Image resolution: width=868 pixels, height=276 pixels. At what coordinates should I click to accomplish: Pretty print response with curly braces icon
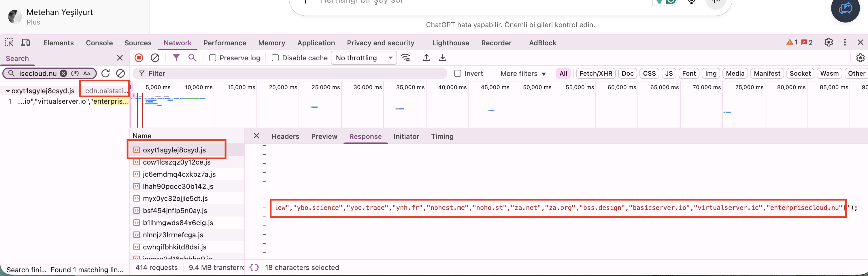click(254, 267)
